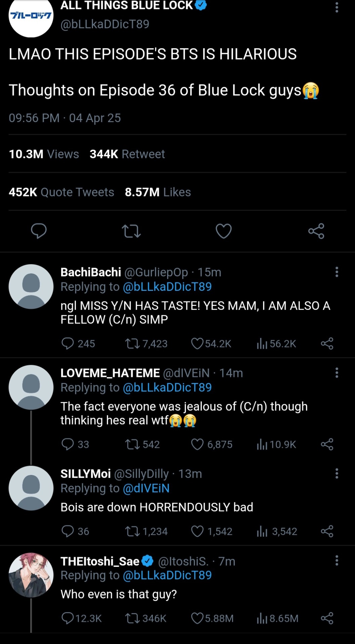Comment on THEItoshi_Sae's reply
The image size is (355, 644).
point(68,618)
